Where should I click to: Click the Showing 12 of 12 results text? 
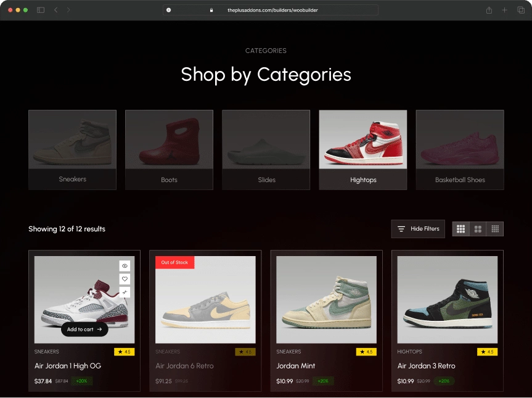(x=67, y=229)
